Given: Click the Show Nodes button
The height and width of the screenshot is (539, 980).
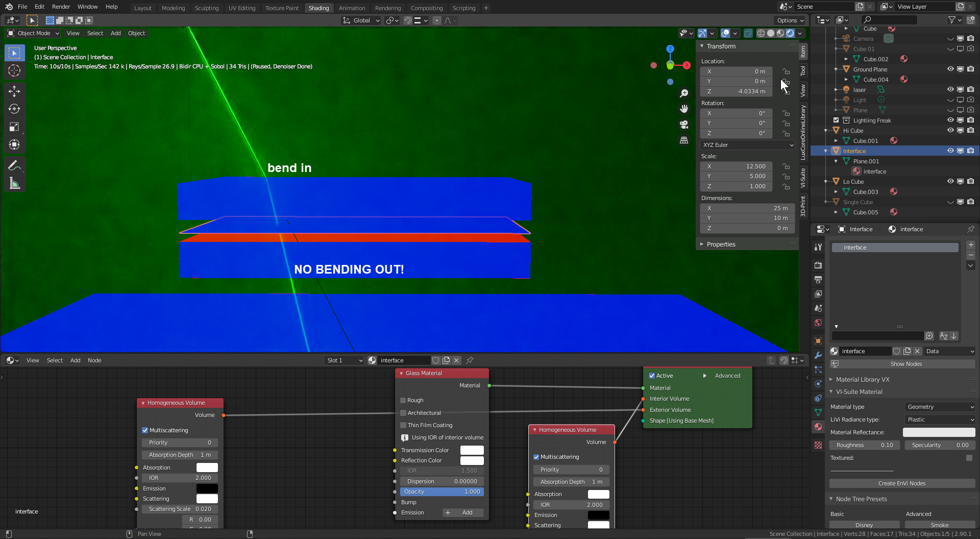Looking at the screenshot, I should [905, 364].
